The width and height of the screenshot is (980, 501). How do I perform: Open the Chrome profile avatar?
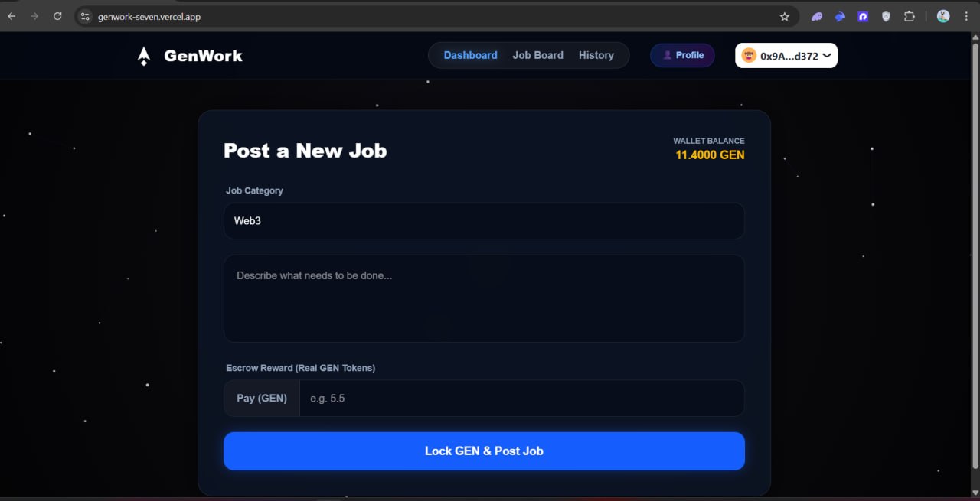coord(943,16)
